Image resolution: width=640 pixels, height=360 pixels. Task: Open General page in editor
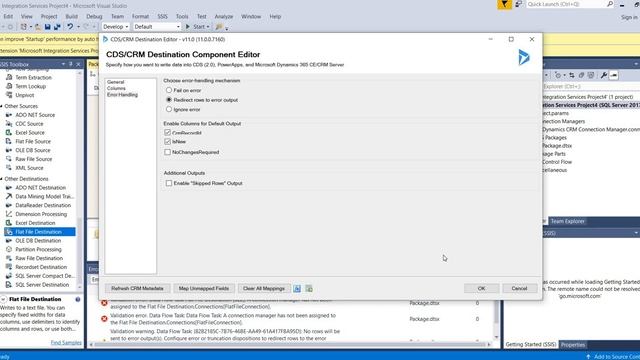pos(116,82)
